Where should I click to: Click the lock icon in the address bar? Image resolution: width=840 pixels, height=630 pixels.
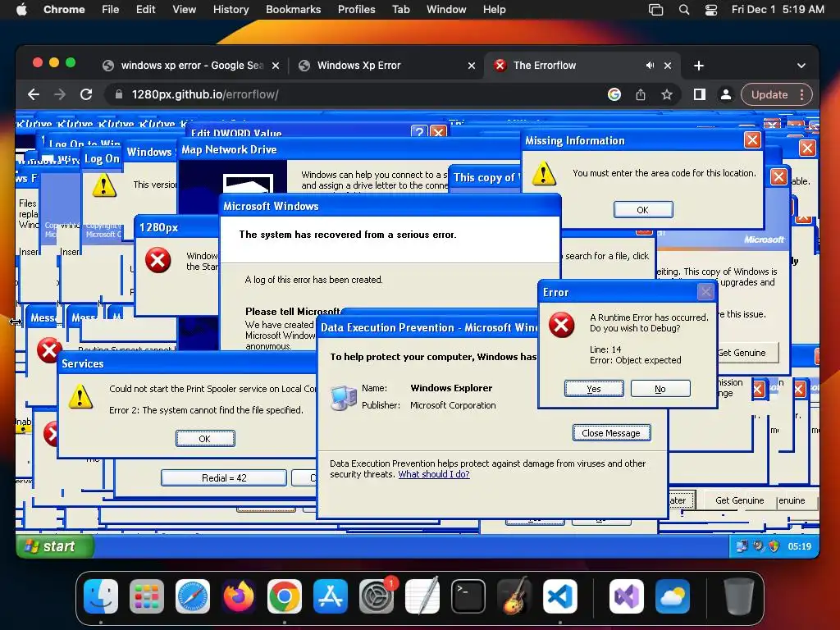coord(118,95)
